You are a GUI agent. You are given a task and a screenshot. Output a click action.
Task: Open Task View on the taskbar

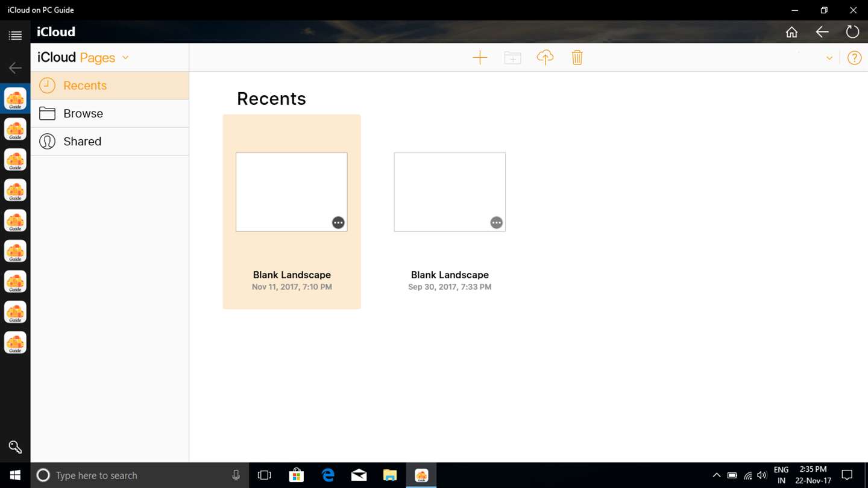tap(264, 475)
